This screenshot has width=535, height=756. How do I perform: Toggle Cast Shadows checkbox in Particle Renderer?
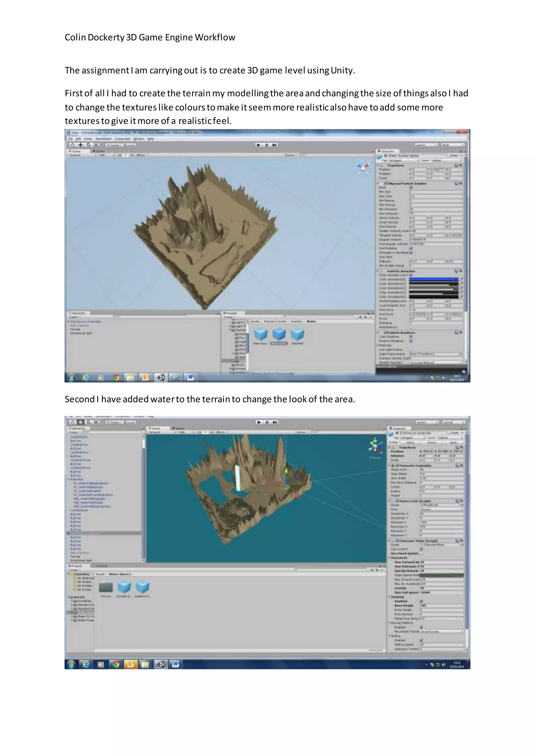(x=411, y=337)
